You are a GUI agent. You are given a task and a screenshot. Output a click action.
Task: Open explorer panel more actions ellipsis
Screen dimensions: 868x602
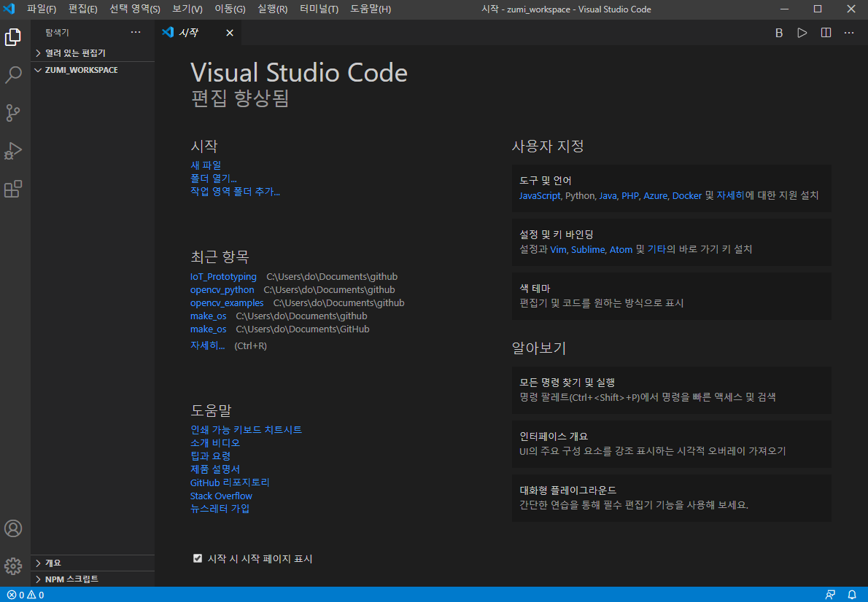click(x=136, y=33)
